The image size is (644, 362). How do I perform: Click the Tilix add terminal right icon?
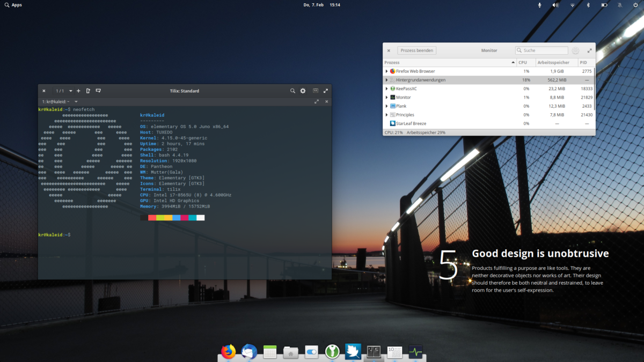[x=88, y=91]
